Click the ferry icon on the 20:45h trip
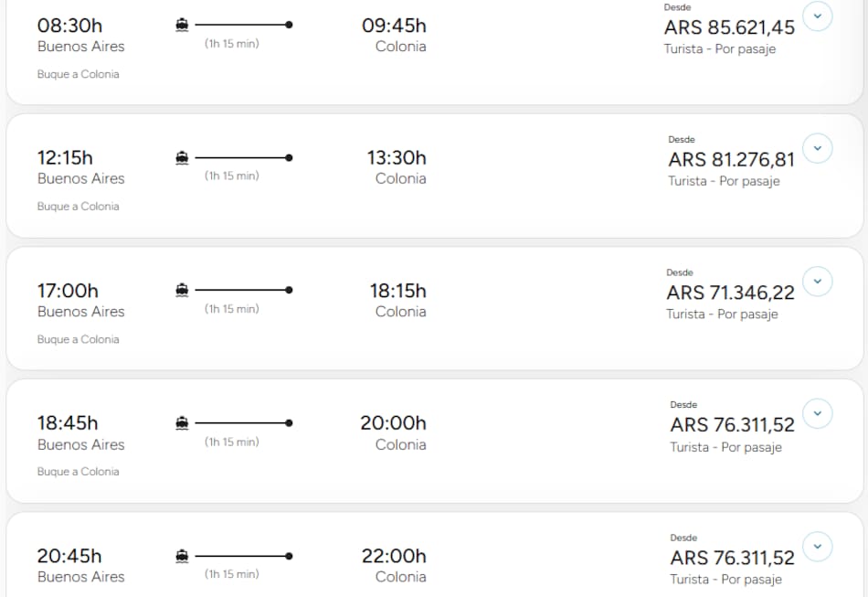 [x=182, y=556]
